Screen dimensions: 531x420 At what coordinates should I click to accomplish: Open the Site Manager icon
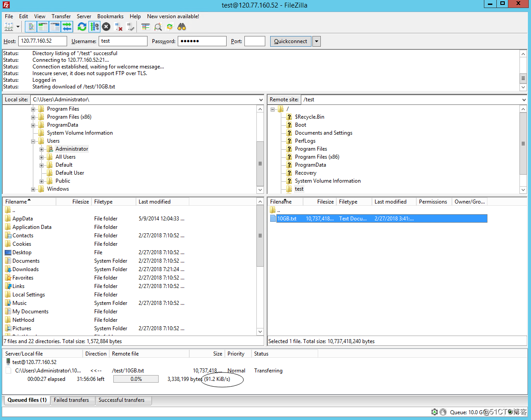pyautogui.click(x=9, y=27)
